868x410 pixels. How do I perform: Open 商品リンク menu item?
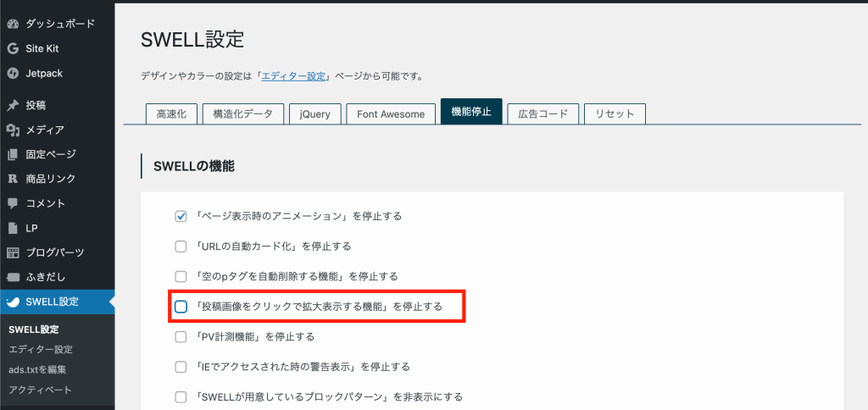[x=58, y=179]
